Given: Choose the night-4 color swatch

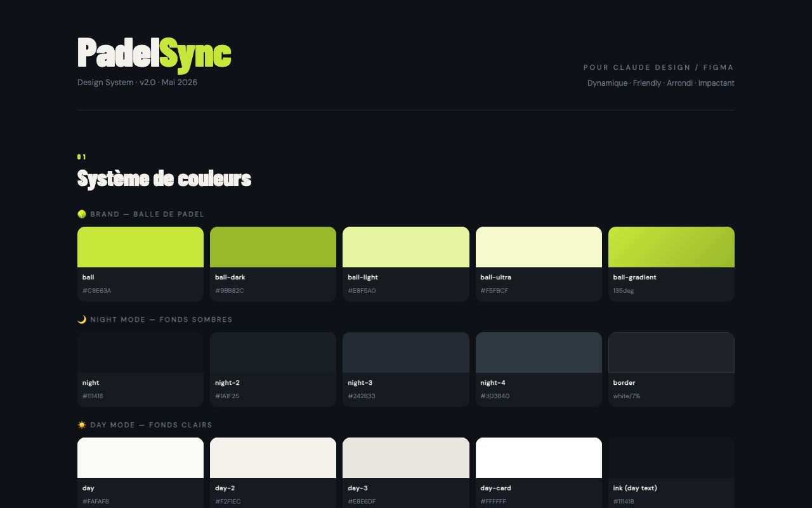Looking at the screenshot, I should click(539, 352).
